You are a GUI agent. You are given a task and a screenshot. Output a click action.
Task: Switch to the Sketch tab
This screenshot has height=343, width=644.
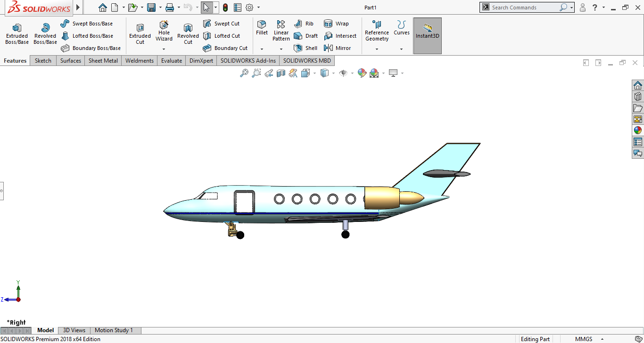click(43, 61)
